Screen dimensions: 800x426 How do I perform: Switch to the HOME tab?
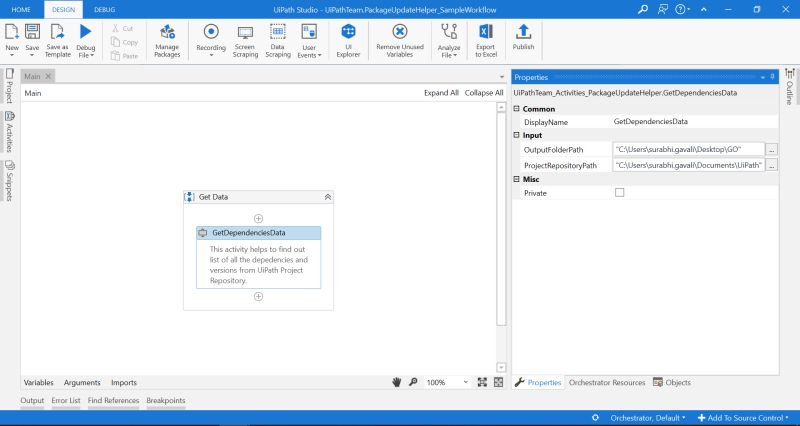click(x=21, y=10)
